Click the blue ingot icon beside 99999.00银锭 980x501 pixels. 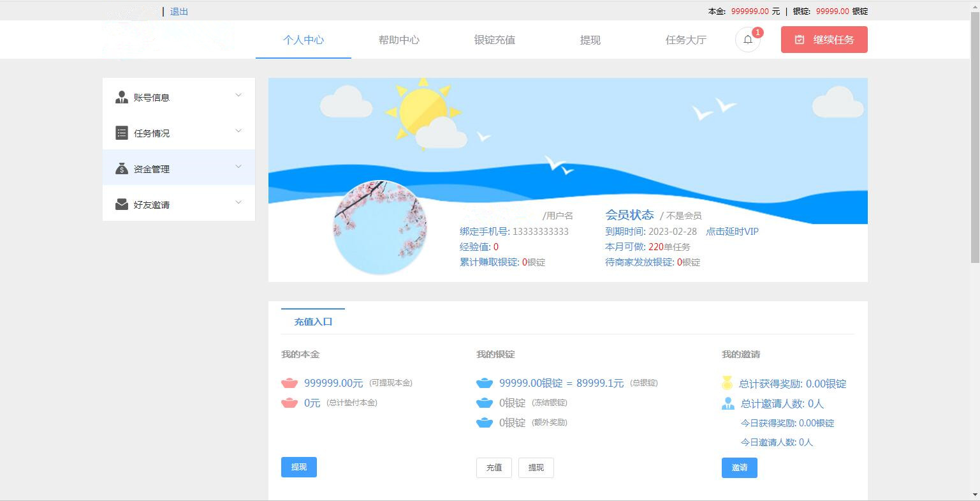pyautogui.click(x=485, y=383)
